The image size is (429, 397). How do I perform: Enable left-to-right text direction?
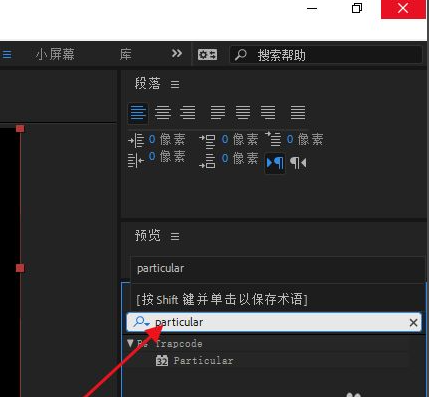click(x=275, y=163)
